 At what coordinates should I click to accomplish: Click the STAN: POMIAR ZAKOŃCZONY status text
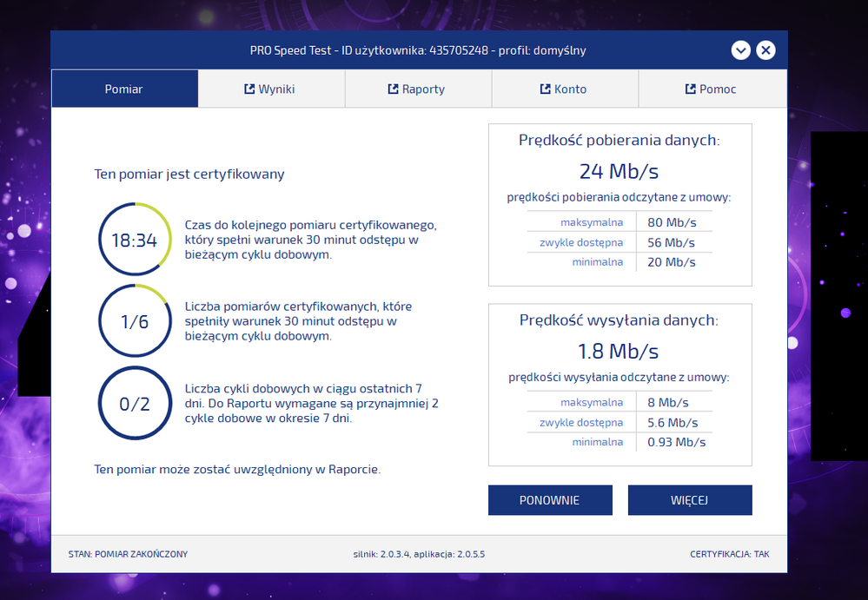point(128,554)
